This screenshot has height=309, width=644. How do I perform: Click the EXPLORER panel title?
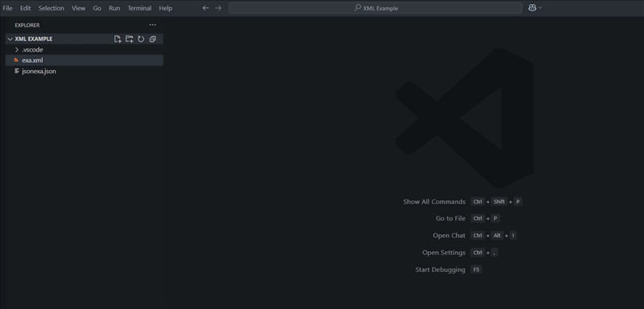point(27,25)
